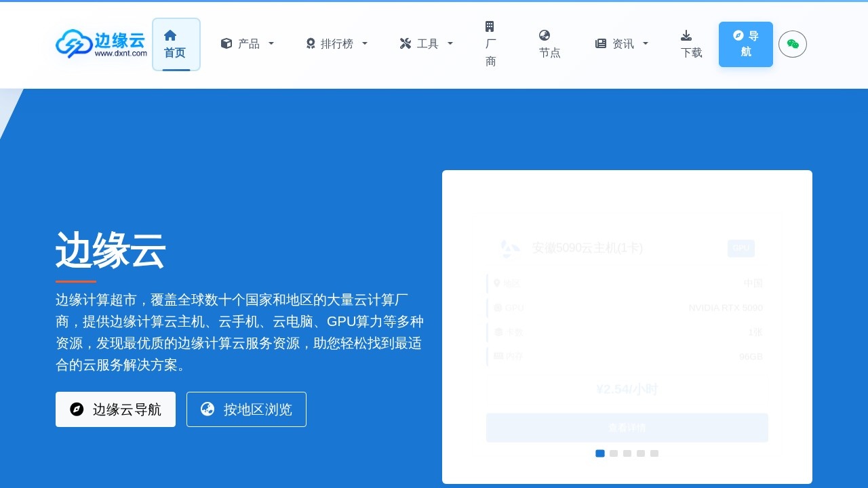This screenshot has width=868, height=488.
Task: Click the download icon above 下载
Action: point(687,35)
